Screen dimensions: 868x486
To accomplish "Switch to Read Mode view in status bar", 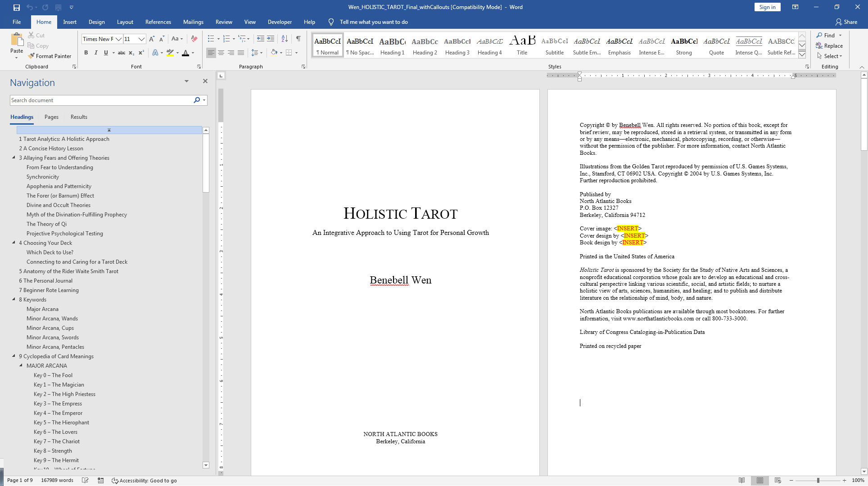I will tap(741, 480).
